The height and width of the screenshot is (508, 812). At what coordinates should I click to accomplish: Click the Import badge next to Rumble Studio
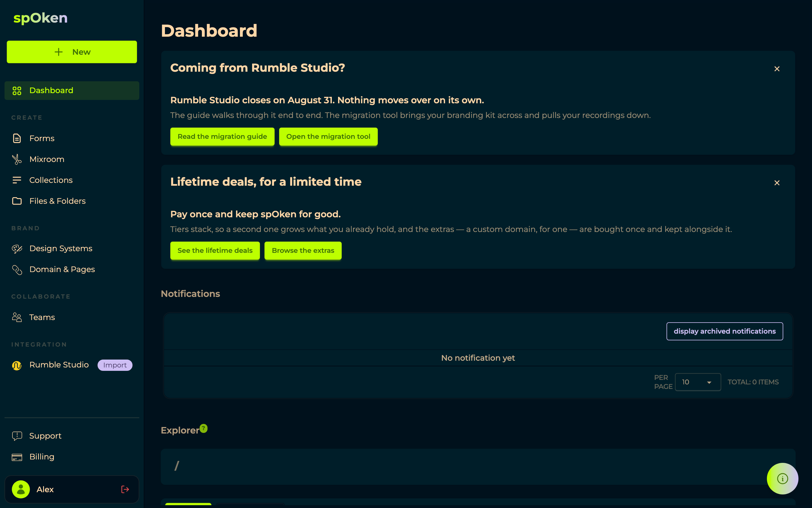115,365
